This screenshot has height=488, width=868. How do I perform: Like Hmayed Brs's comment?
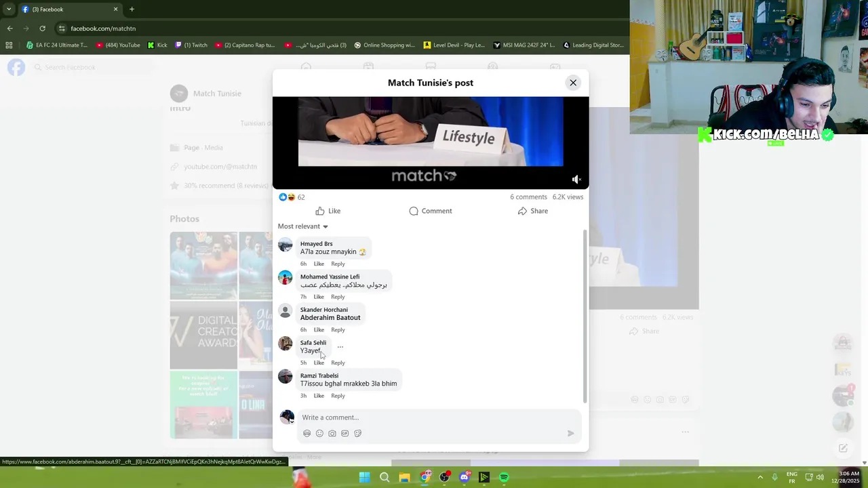[319, 264]
